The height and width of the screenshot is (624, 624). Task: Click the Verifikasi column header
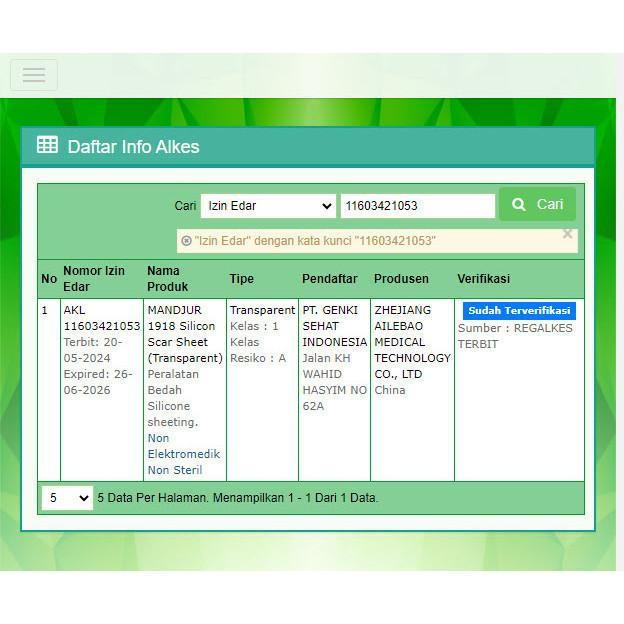click(x=484, y=279)
